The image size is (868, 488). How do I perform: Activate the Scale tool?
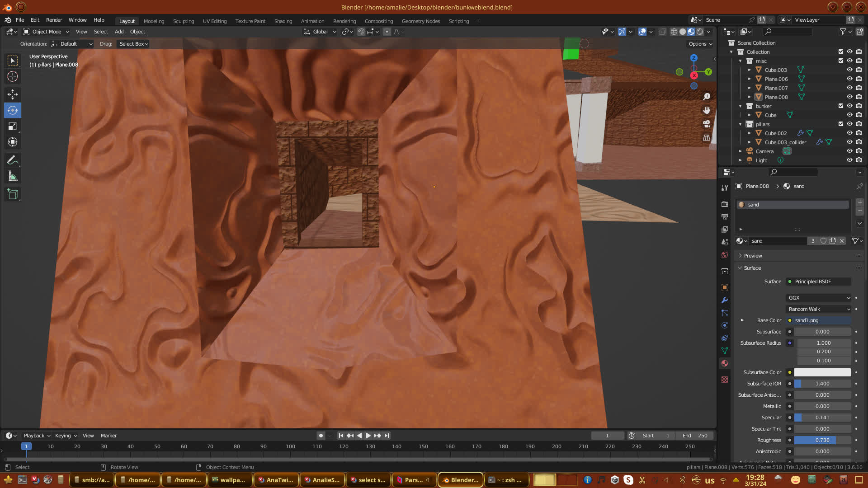pyautogui.click(x=13, y=127)
